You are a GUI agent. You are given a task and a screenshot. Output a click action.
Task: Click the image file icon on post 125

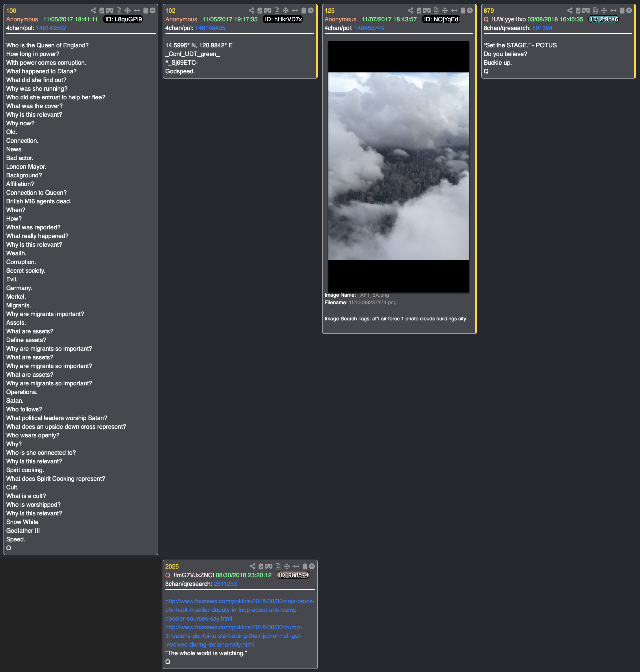436,11
